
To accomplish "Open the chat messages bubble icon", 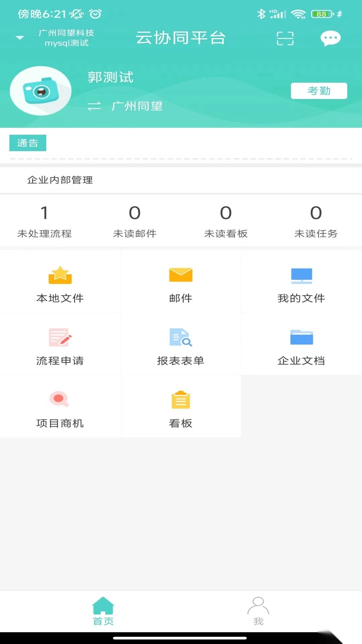I will pos(330,38).
